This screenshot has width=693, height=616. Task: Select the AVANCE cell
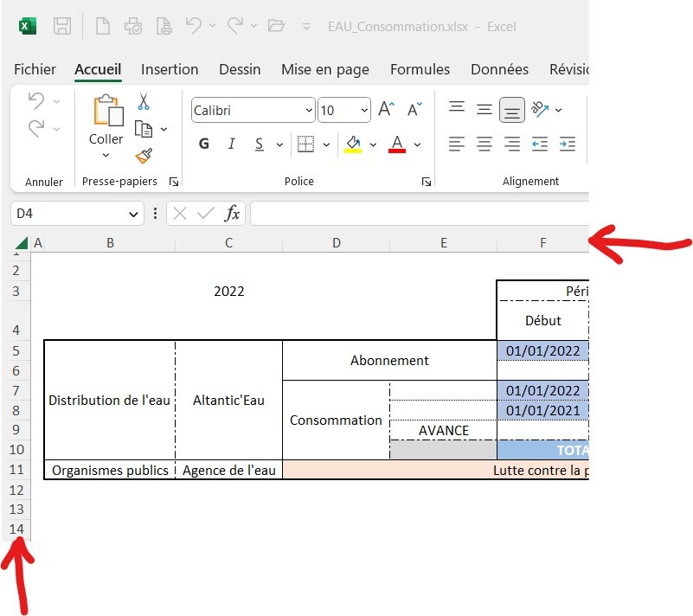point(443,430)
